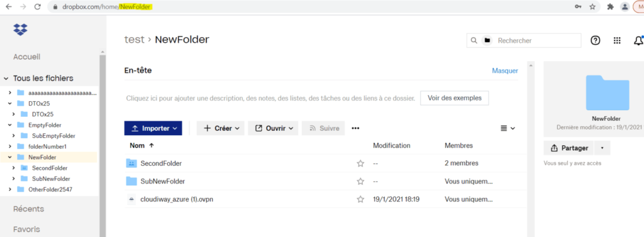Reload the page with refresh icon
Image resolution: width=644 pixels, height=237 pixels.
click(37, 6)
